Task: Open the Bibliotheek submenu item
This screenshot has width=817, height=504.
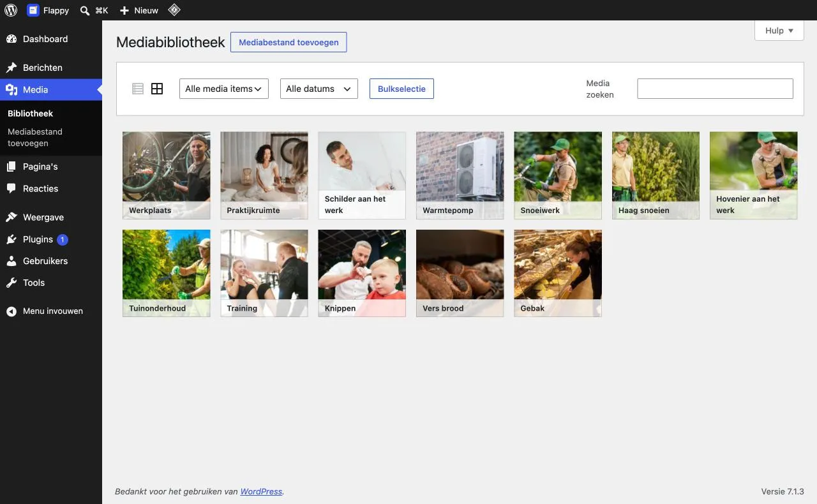Action: 30,114
